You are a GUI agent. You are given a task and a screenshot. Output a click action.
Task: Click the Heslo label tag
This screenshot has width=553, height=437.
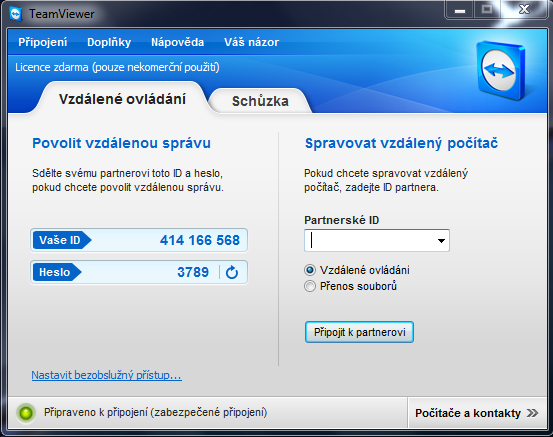57,272
